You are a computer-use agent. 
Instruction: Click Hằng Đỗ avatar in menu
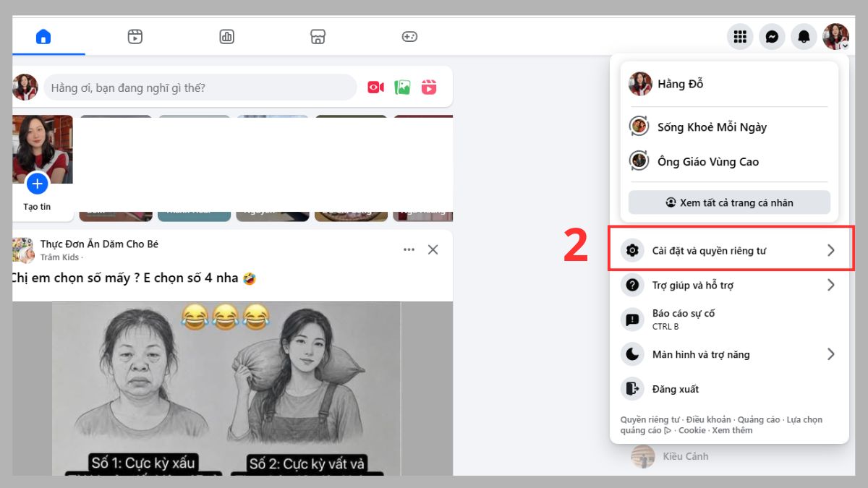pos(640,84)
